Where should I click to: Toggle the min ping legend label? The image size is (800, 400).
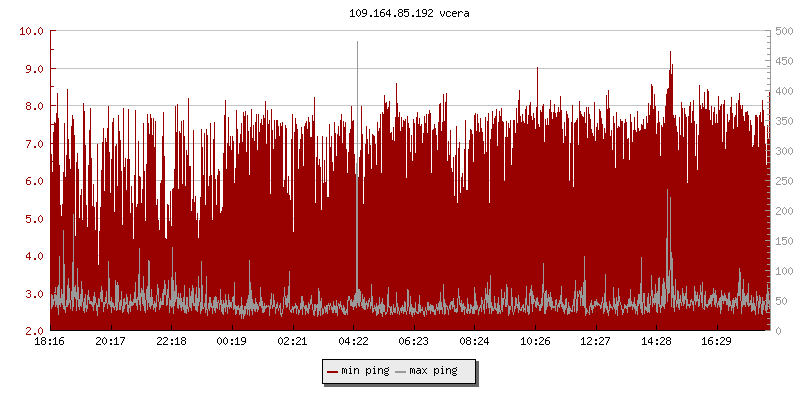[364, 371]
